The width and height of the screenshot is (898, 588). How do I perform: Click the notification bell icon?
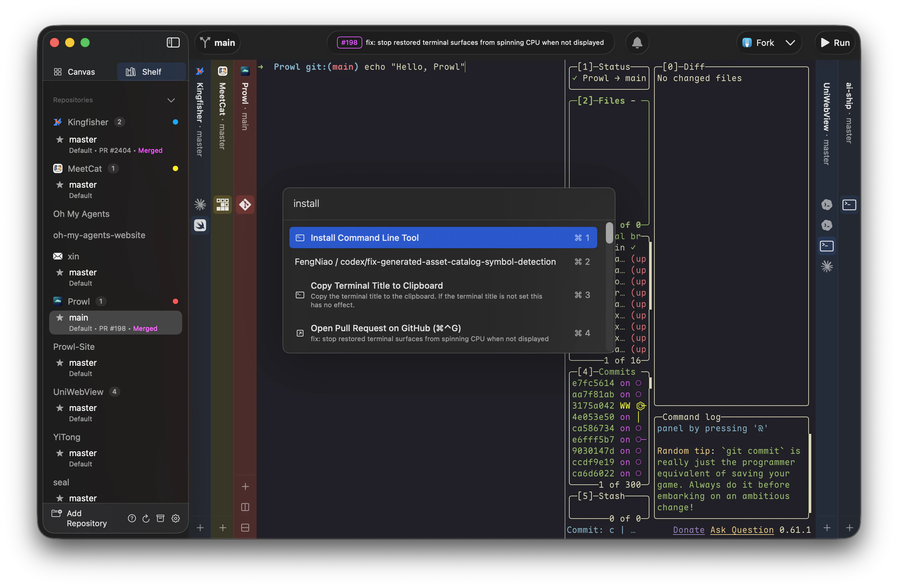[637, 43]
